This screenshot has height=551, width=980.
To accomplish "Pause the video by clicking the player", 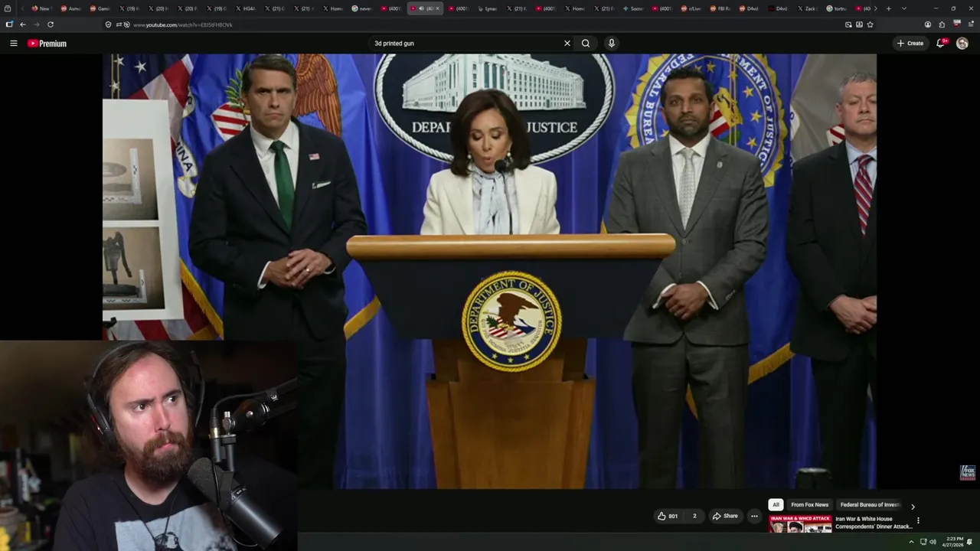I will [x=489, y=272].
